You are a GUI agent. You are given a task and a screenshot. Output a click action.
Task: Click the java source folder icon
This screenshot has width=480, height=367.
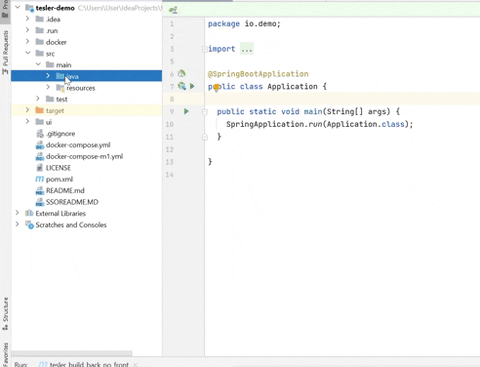pyautogui.click(x=60, y=76)
